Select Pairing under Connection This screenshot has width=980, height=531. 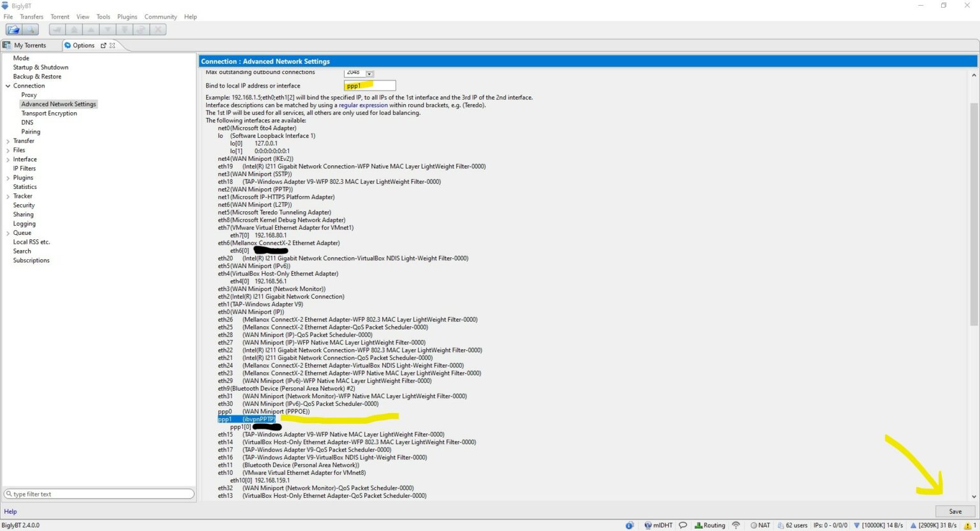click(31, 131)
